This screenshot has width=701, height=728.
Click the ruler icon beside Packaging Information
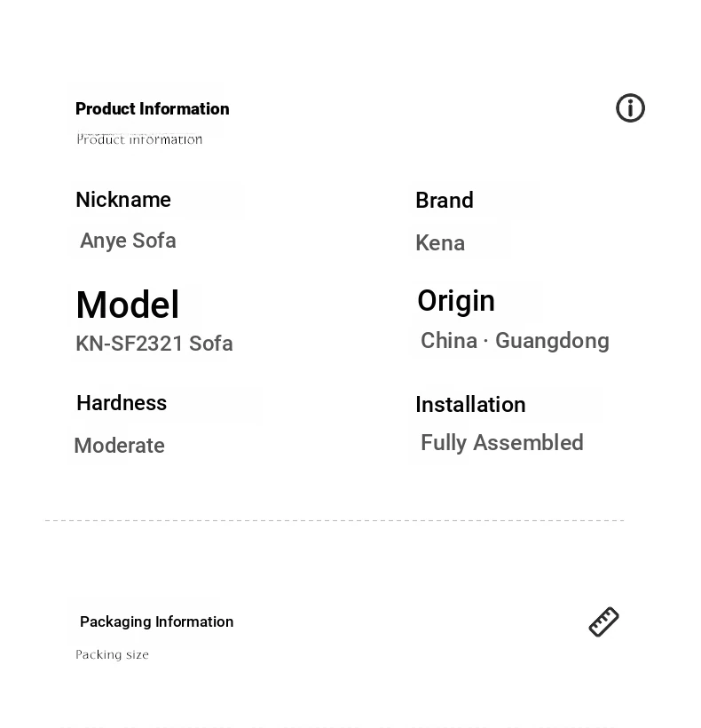point(603,621)
